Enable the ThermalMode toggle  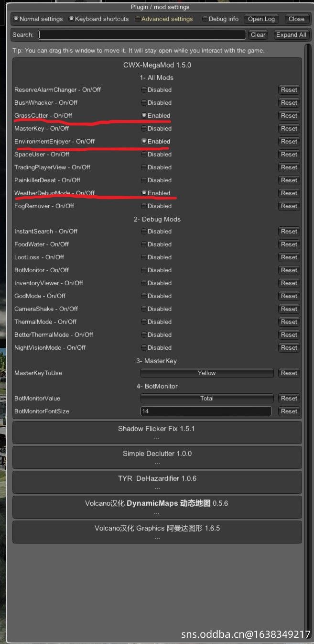click(156, 322)
